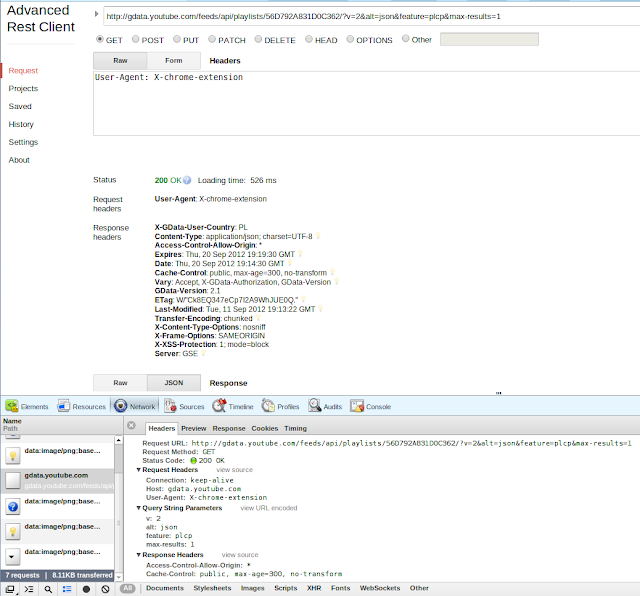The image size is (640, 596).
Task: Click the status 200 OK help icon
Action: coord(187,180)
